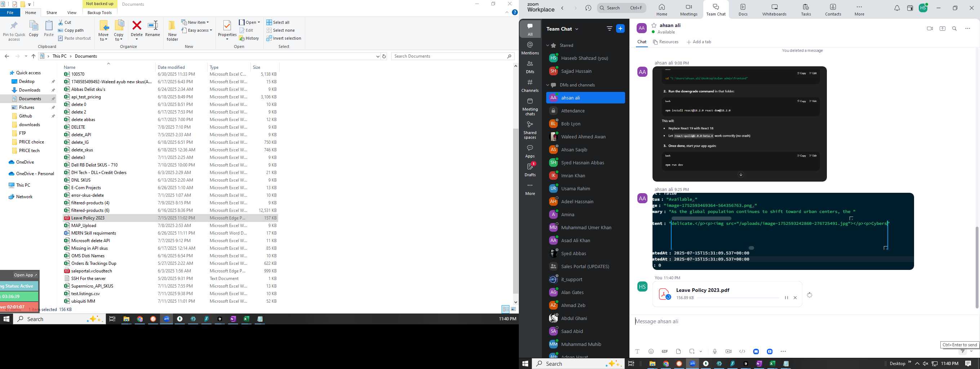
Task: Open more chat options in chat header
Action: (967, 28)
